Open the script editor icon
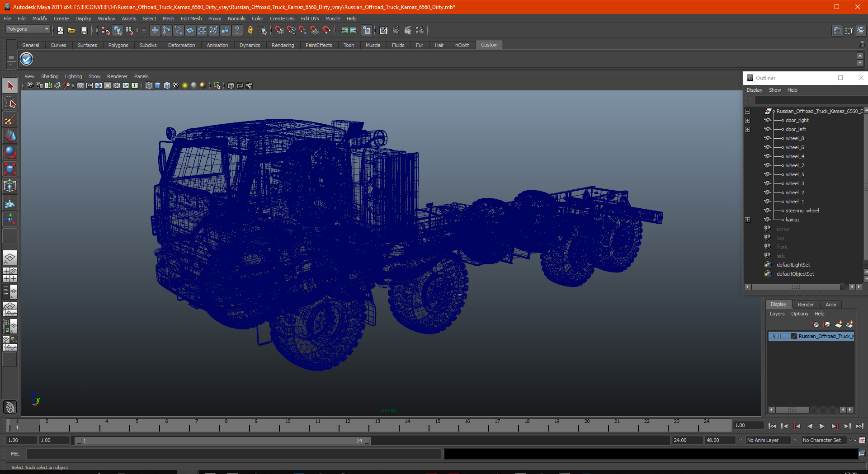 pyautogui.click(x=862, y=454)
